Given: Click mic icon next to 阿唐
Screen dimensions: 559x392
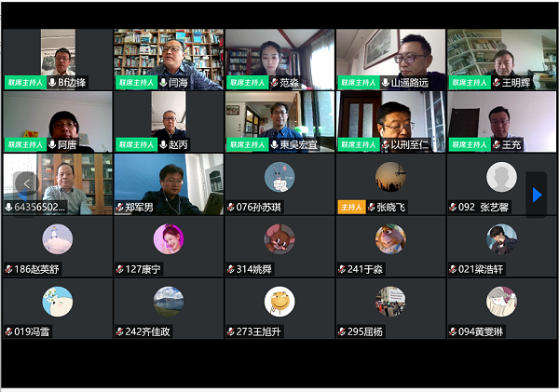Looking at the screenshot, I should click(52, 144).
